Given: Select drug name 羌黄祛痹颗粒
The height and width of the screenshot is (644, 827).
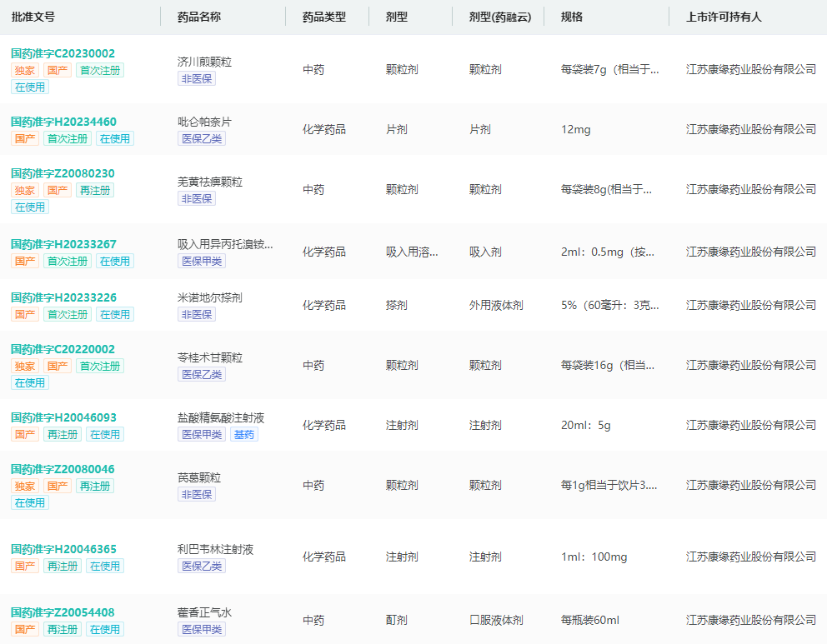Looking at the screenshot, I should [210, 182].
